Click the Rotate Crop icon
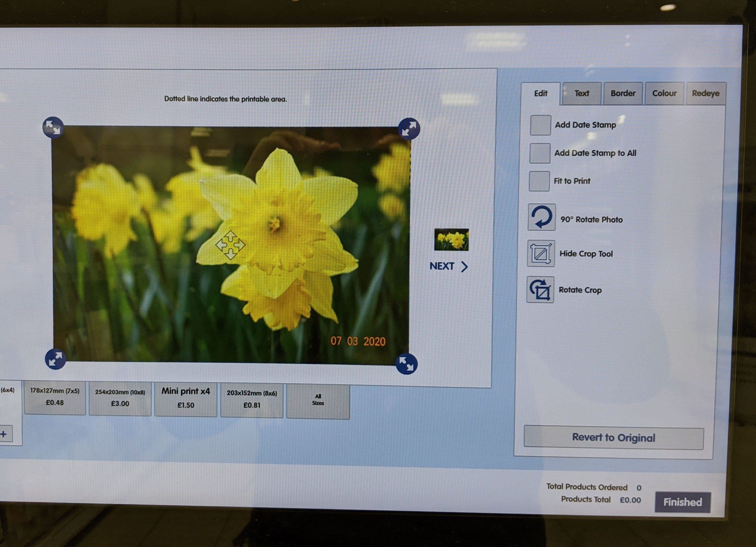The height and width of the screenshot is (547, 756). [541, 290]
